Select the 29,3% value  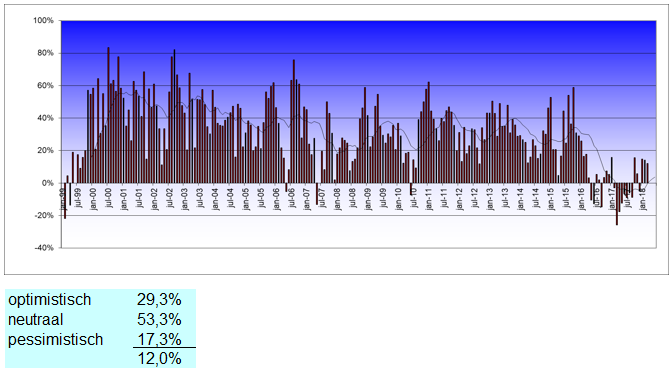pos(159,300)
